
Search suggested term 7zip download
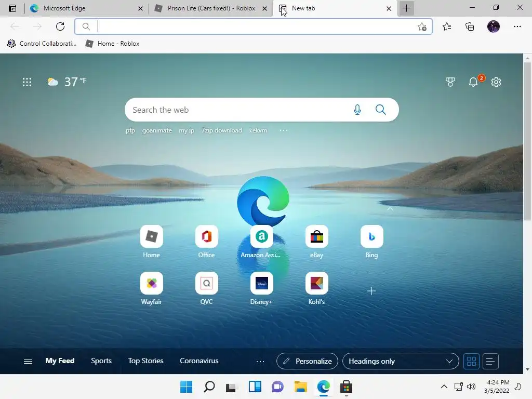[x=221, y=130]
